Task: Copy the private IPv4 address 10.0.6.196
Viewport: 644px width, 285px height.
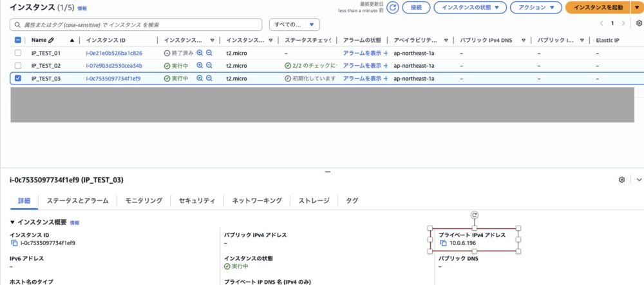Action: [443, 243]
